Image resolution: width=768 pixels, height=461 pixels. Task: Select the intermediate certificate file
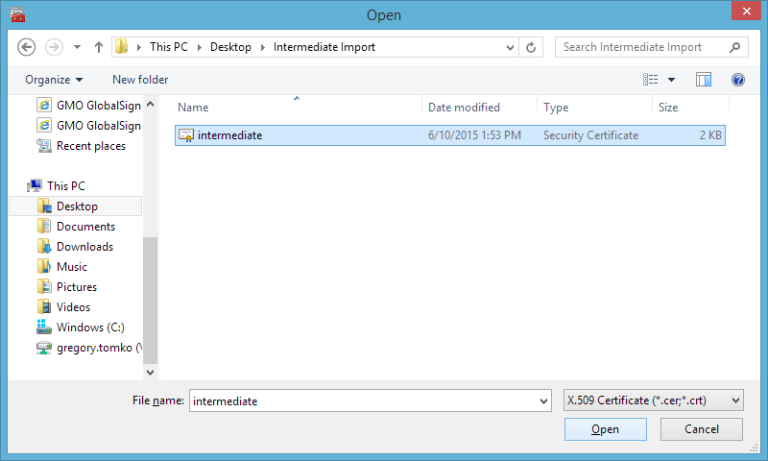pyautogui.click(x=230, y=135)
